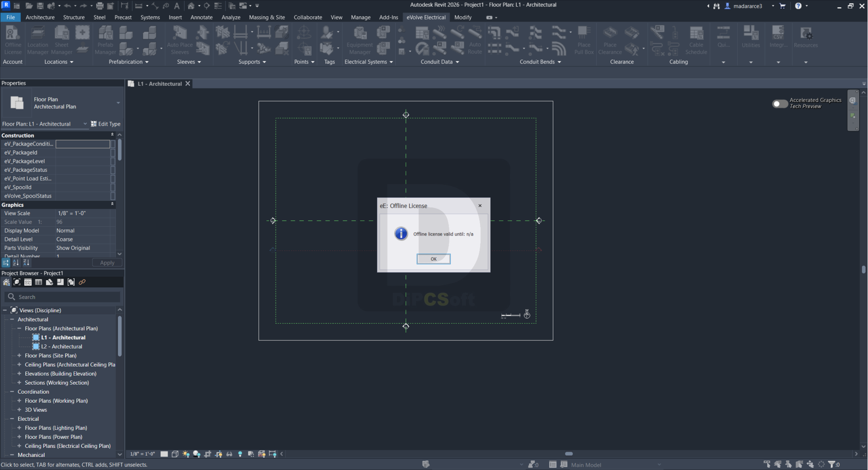Collapse the Construction properties section

pos(112,135)
